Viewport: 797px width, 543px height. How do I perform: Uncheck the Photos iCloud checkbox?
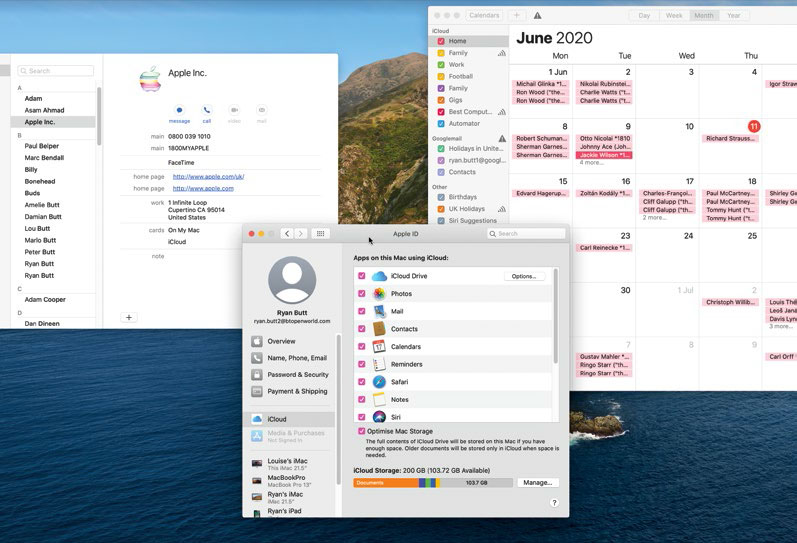(361, 293)
